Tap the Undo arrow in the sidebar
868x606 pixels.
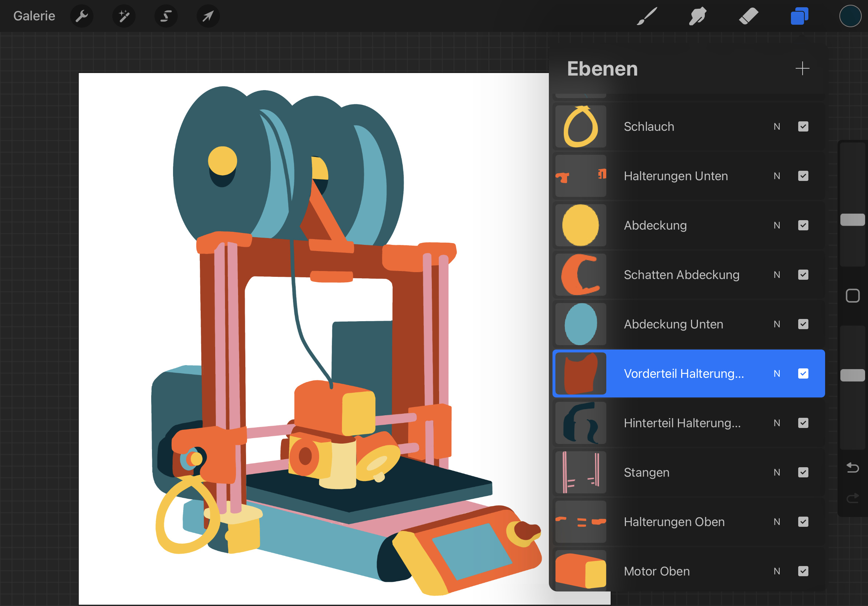[x=853, y=468]
